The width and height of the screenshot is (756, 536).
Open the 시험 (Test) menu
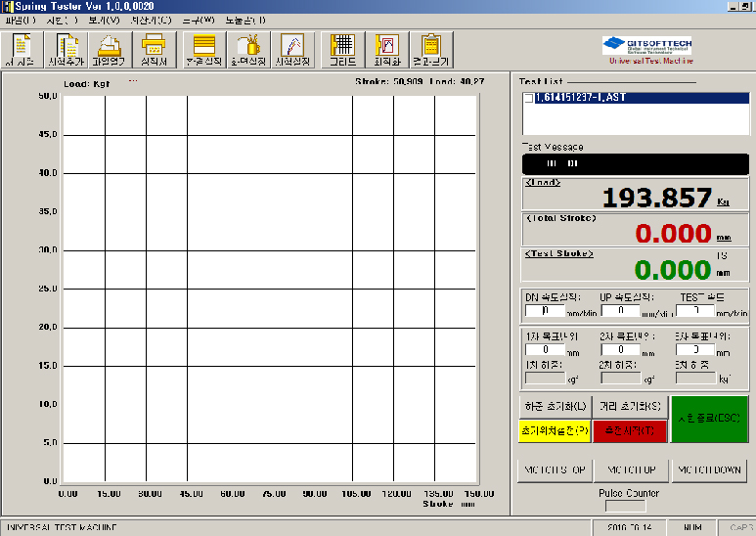click(x=62, y=21)
